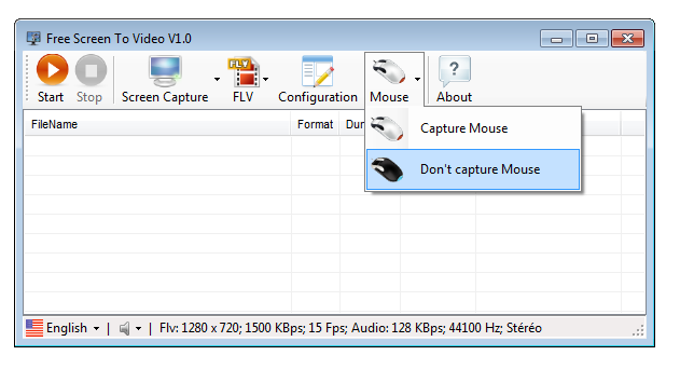The image size is (680, 369).
Task: Expand the audio source dropdown arrow
Action: 138,329
